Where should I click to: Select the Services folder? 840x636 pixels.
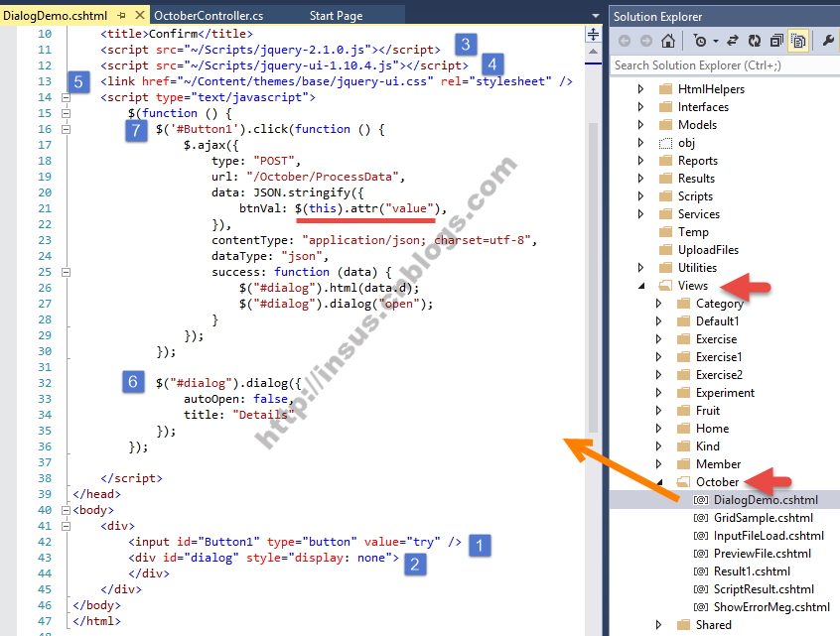pos(698,214)
